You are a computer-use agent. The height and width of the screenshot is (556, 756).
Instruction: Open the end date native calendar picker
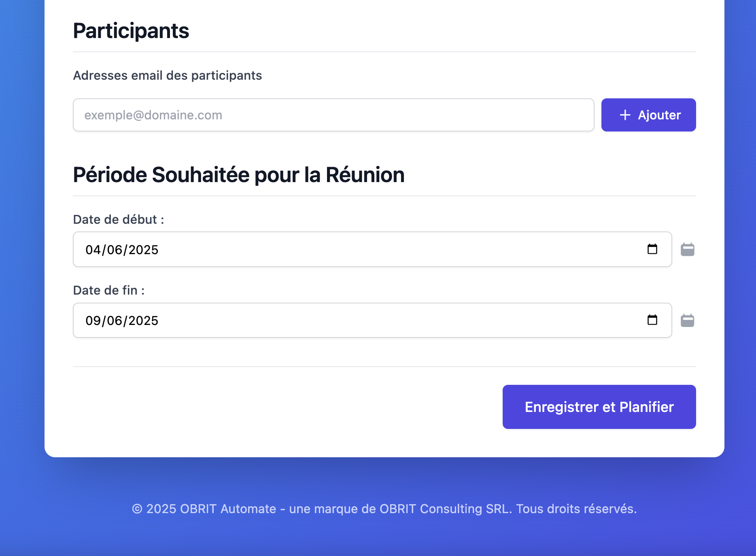tap(652, 320)
